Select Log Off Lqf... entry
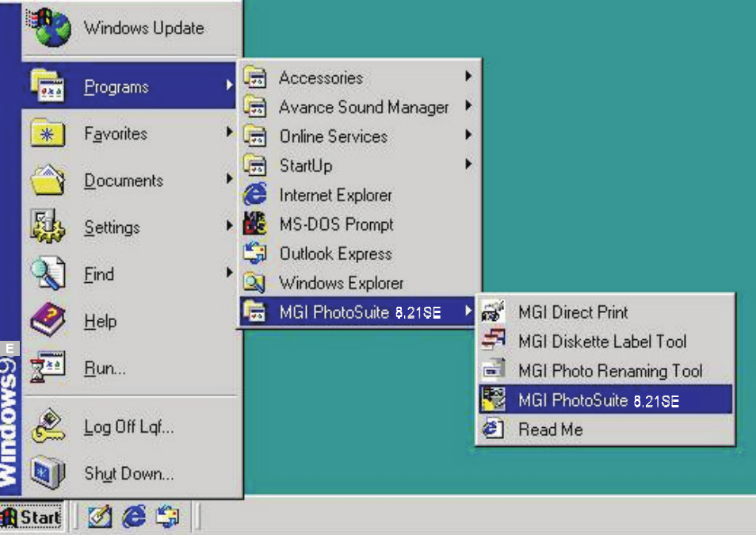Screen dimensions: 756x535 point(129,426)
